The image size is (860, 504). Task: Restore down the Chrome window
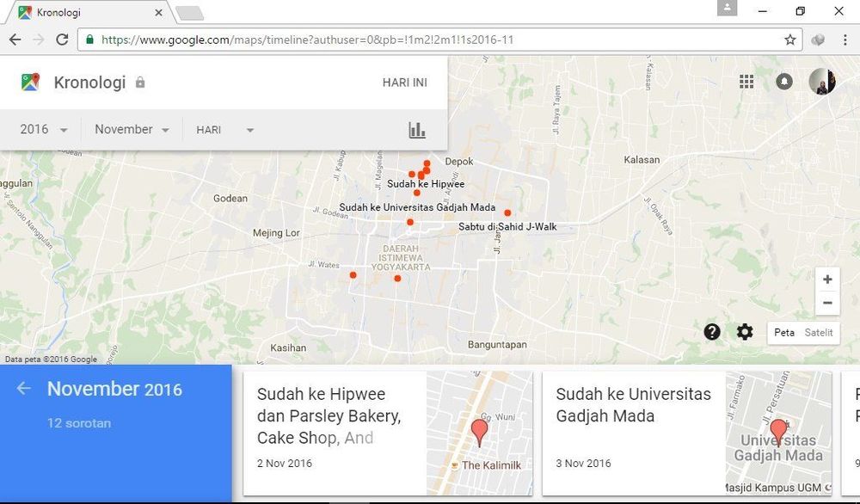(800, 11)
